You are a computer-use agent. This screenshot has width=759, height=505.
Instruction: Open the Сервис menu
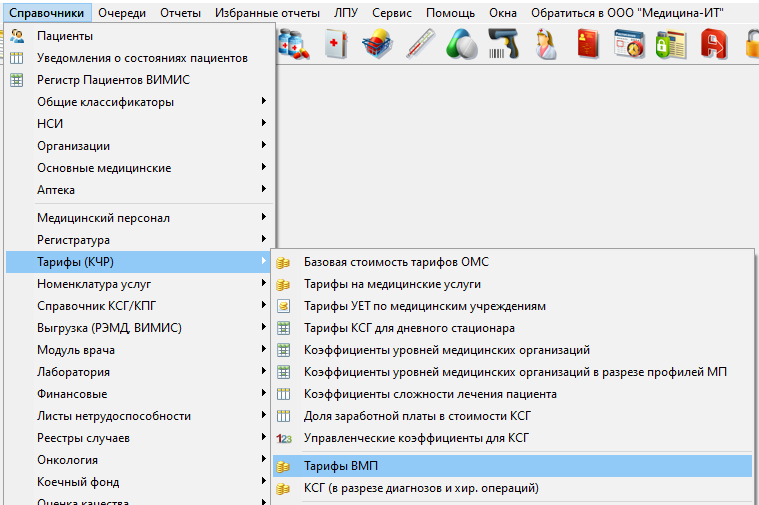coord(391,13)
